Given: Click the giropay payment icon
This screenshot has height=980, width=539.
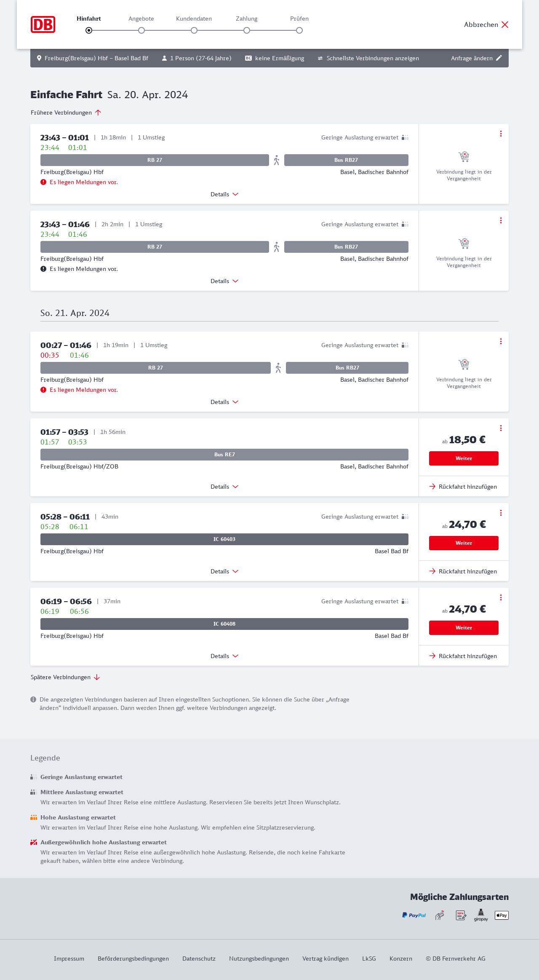Looking at the screenshot, I should 481,915.
